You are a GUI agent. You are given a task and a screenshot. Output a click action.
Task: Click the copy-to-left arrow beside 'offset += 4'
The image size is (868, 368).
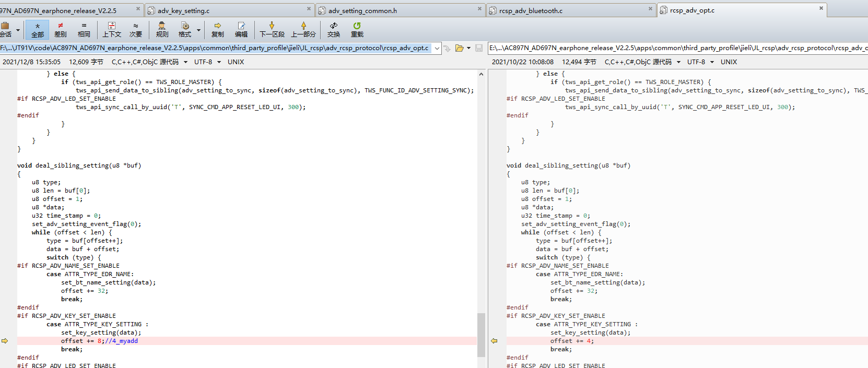(x=494, y=341)
